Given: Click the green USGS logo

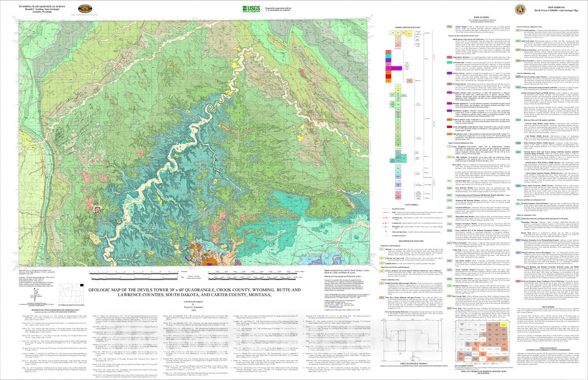Looking at the screenshot, I should point(252,8).
